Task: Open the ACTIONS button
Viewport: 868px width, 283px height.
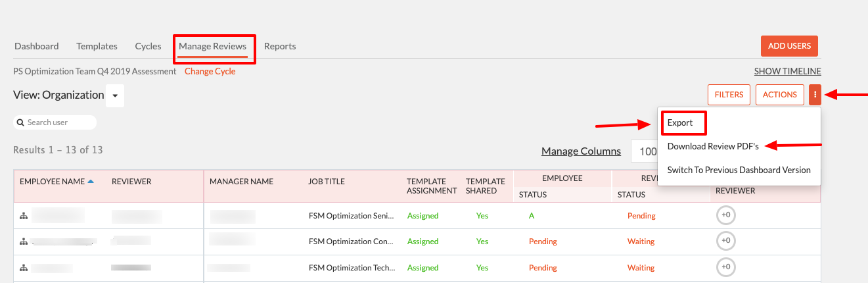Action: click(780, 95)
